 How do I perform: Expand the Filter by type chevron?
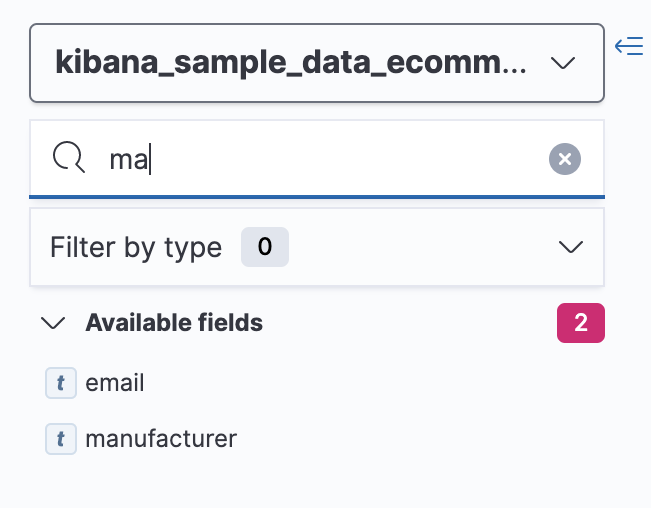(571, 247)
